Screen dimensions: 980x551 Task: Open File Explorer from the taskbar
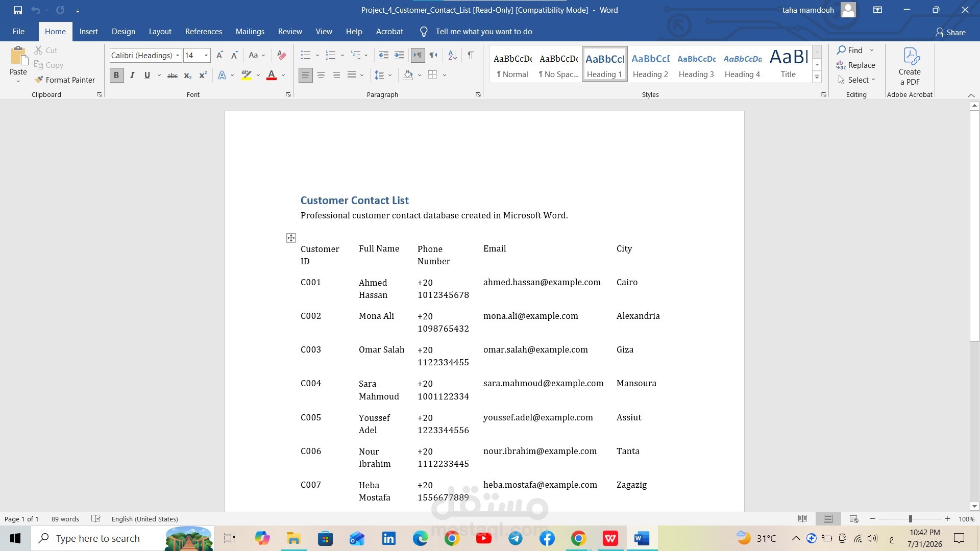tap(293, 538)
